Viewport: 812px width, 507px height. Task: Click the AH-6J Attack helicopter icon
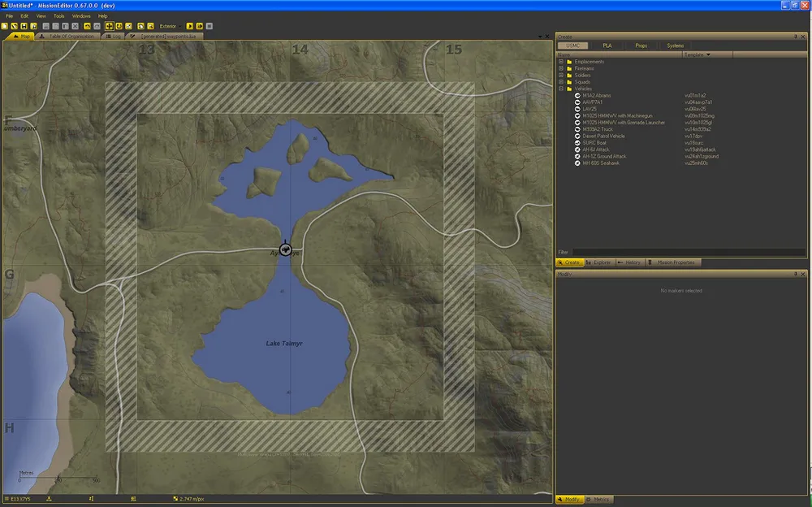click(577, 149)
